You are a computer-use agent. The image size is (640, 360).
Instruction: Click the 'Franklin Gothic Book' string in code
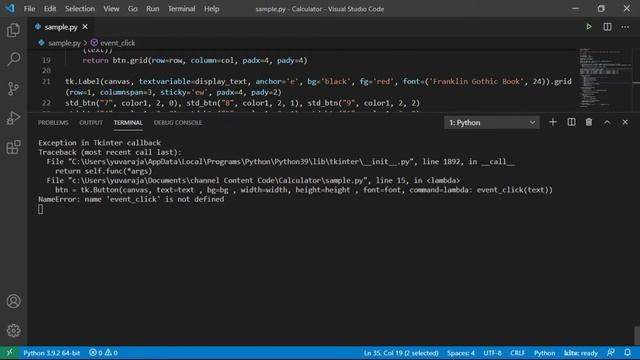click(x=476, y=81)
